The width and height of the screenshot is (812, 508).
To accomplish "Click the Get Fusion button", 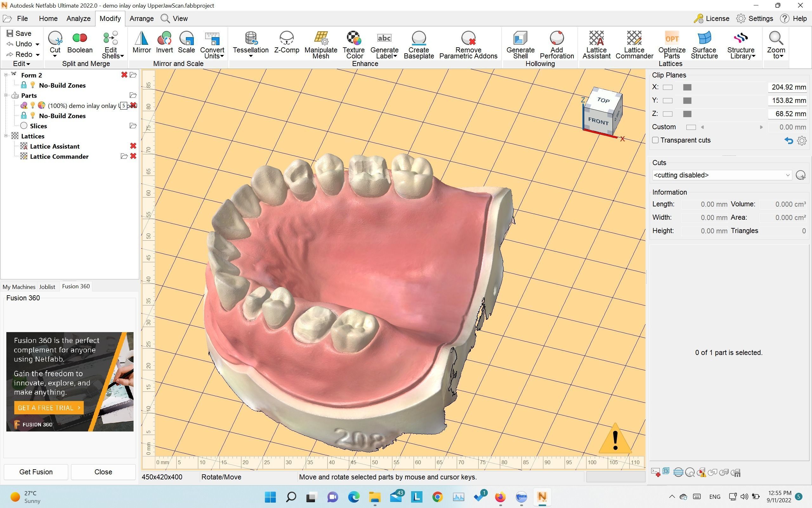I will [x=36, y=472].
